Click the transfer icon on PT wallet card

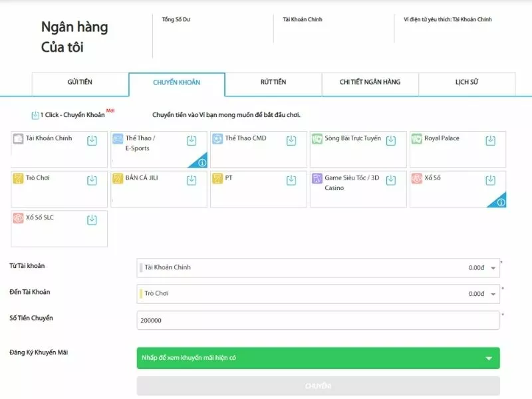click(x=291, y=180)
